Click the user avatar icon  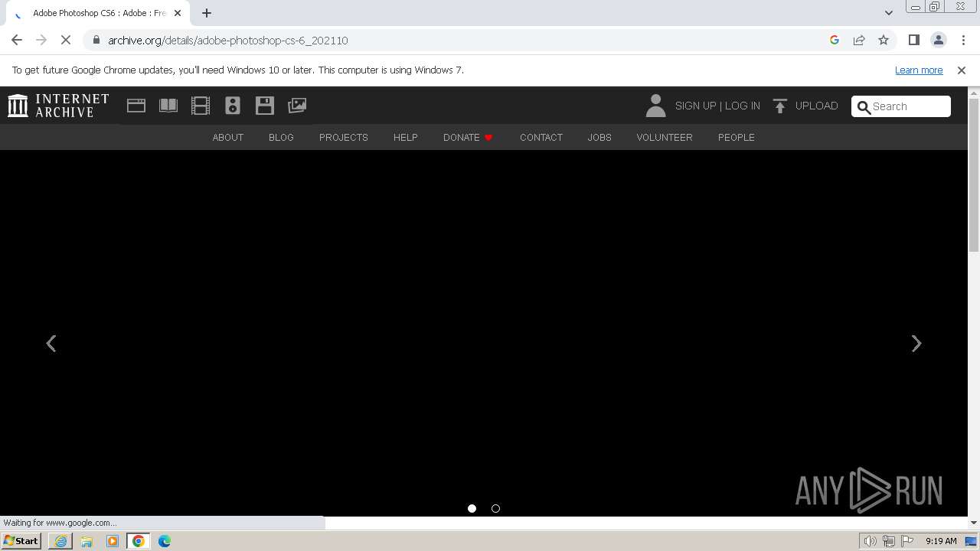click(655, 106)
